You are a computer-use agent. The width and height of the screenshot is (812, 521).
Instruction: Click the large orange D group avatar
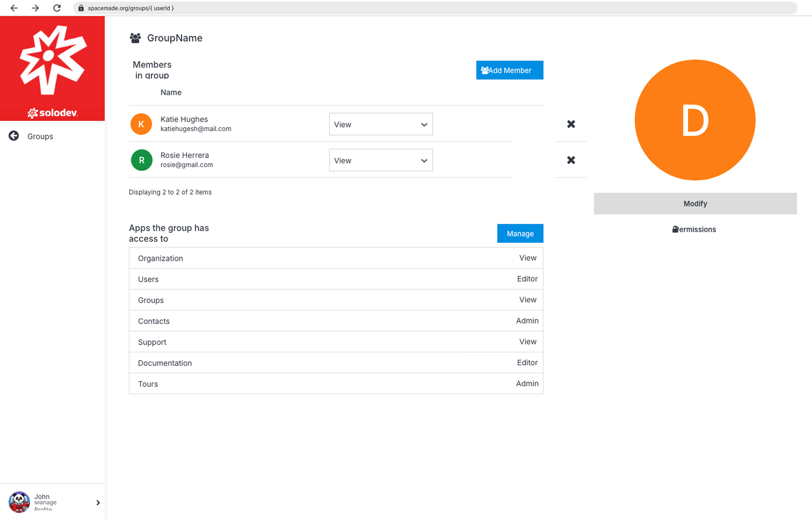tap(695, 120)
